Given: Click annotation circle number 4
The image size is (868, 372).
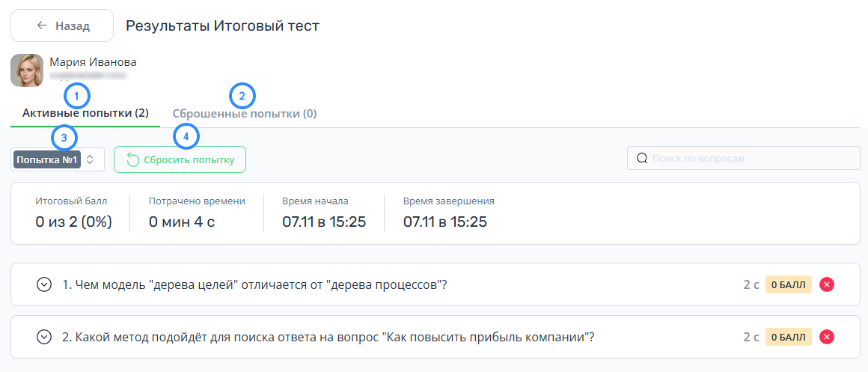Looking at the screenshot, I should coord(186,137).
